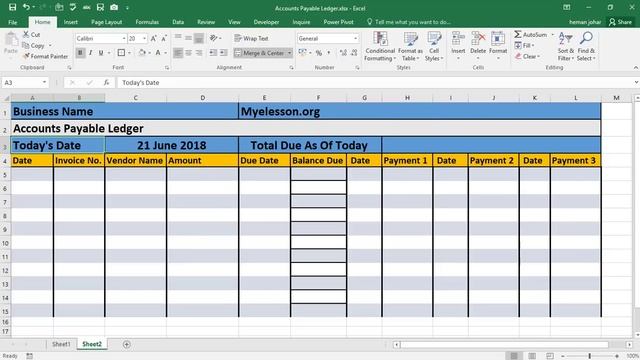The height and width of the screenshot is (360, 640).
Task: Open Format as Table gallery
Action: [411, 47]
